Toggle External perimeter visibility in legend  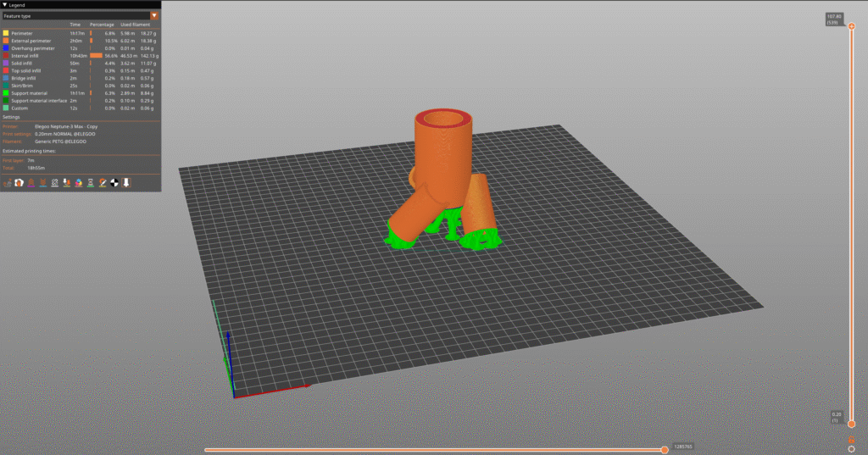click(x=31, y=41)
